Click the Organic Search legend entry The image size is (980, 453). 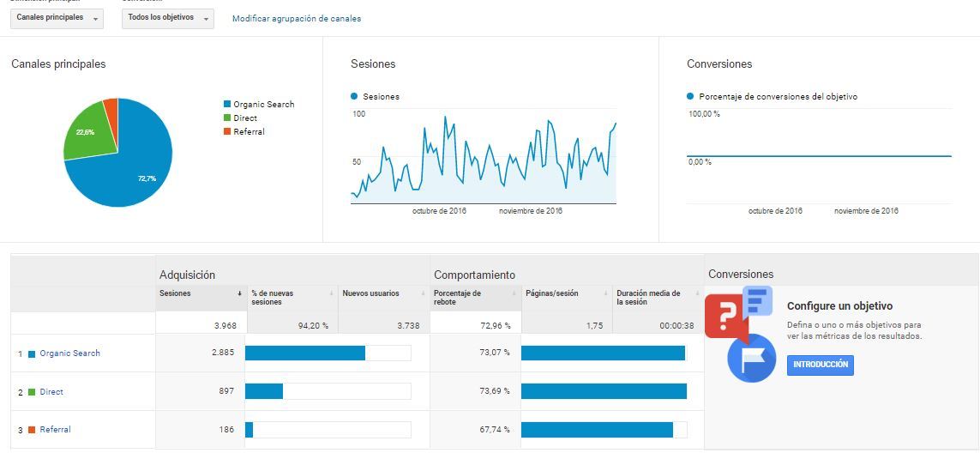[x=259, y=105]
